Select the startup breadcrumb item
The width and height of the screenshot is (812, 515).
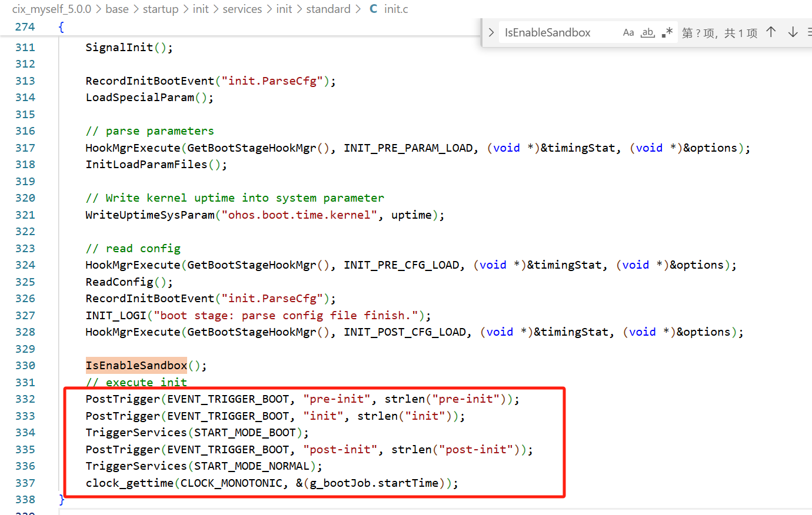pyautogui.click(x=161, y=9)
